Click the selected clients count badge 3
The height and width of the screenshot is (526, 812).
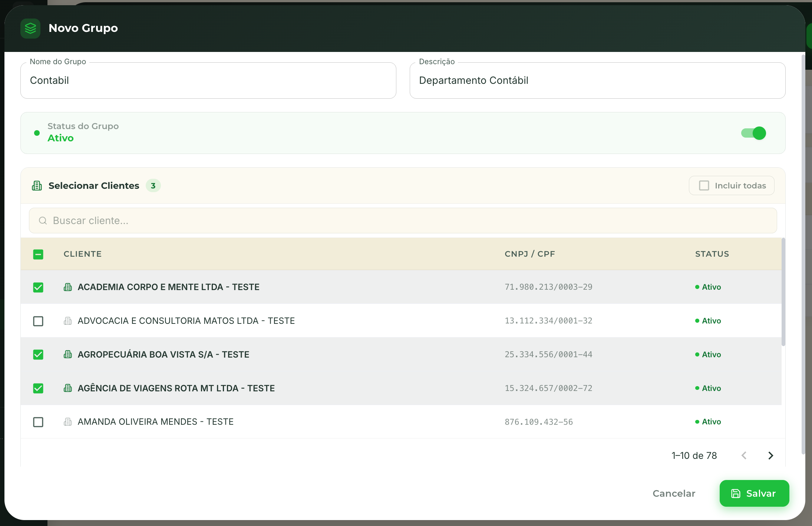(153, 185)
